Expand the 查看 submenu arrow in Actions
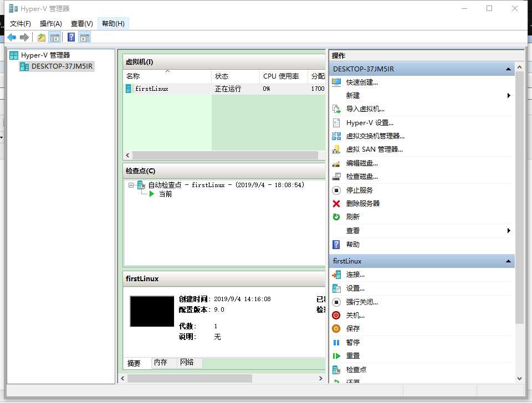 click(x=509, y=231)
